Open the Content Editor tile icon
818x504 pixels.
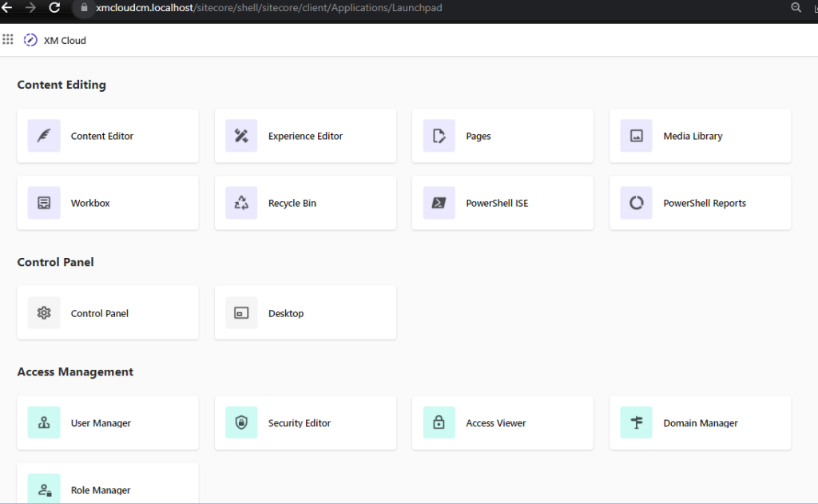(x=44, y=136)
